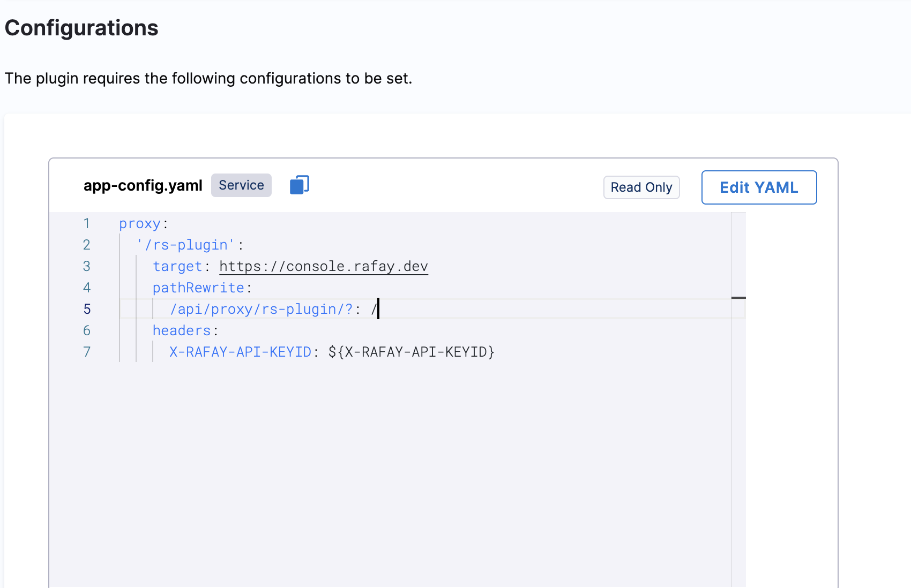The height and width of the screenshot is (588, 911).
Task: Select line number 2 in gutter
Action: tap(87, 245)
